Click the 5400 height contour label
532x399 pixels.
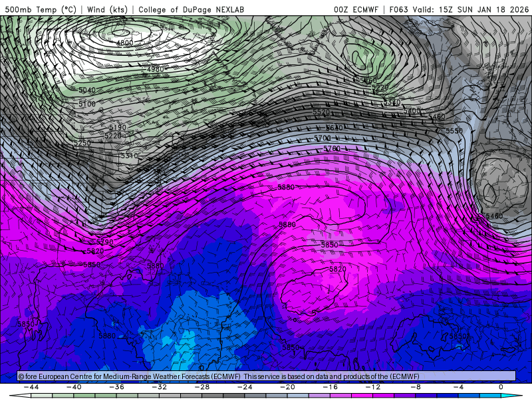pyautogui.click(x=412, y=110)
